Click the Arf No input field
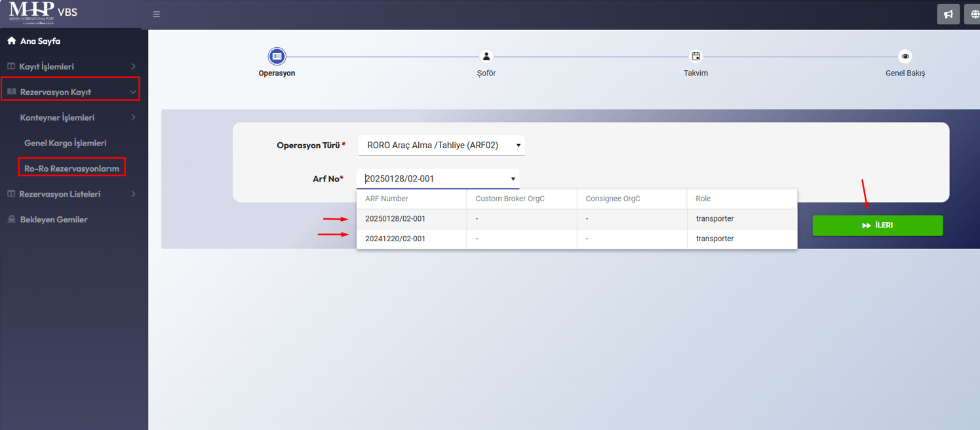This screenshot has height=430, width=980. point(433,179)
